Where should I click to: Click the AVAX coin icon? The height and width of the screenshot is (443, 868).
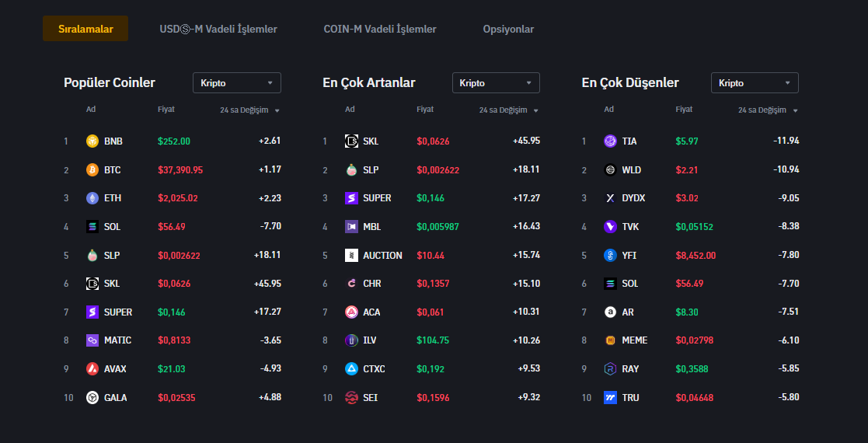[92, 369]
